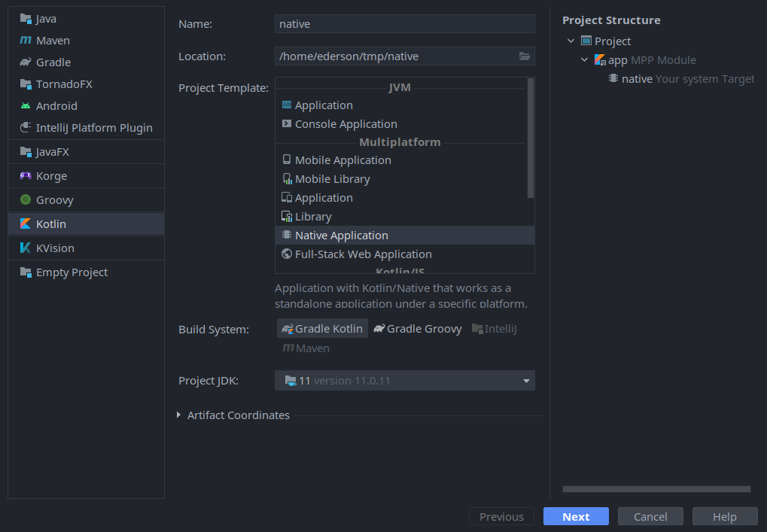
Task: Select the Console Application template text
Action: (345, 123)
